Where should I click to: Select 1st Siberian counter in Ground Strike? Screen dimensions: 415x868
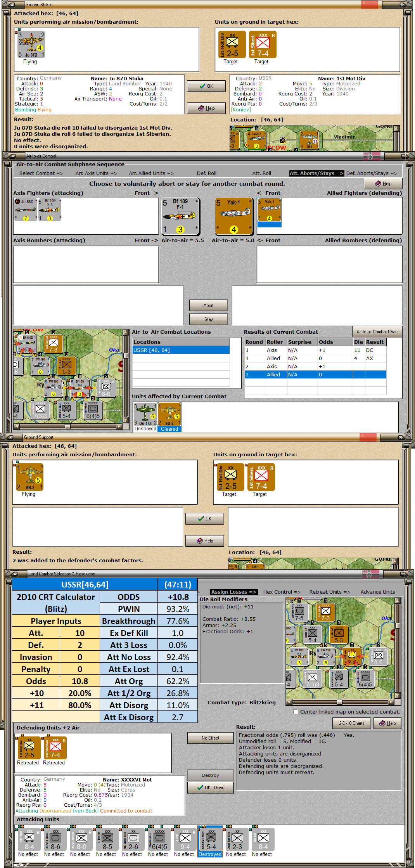263,45
